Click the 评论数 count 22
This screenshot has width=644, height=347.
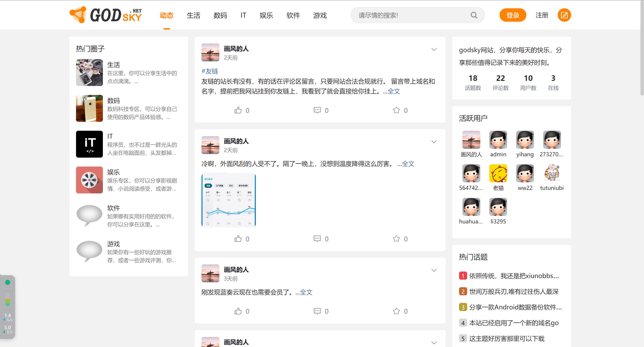point(501,78)
